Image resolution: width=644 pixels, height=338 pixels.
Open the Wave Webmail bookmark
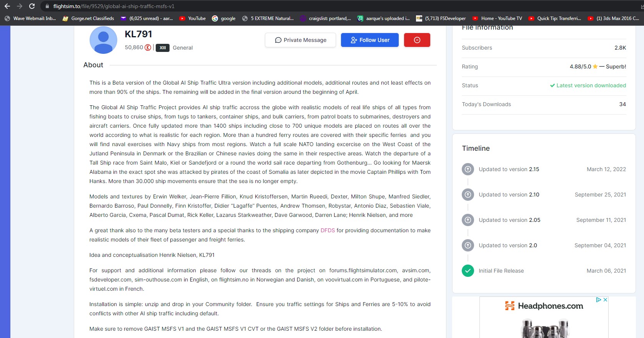[x=30, y=18]
